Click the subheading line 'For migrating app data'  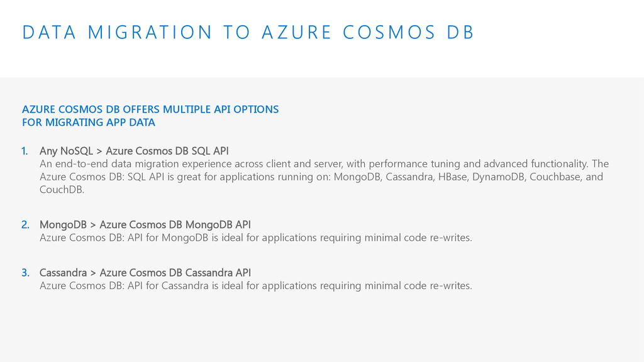tap(89, 123)
